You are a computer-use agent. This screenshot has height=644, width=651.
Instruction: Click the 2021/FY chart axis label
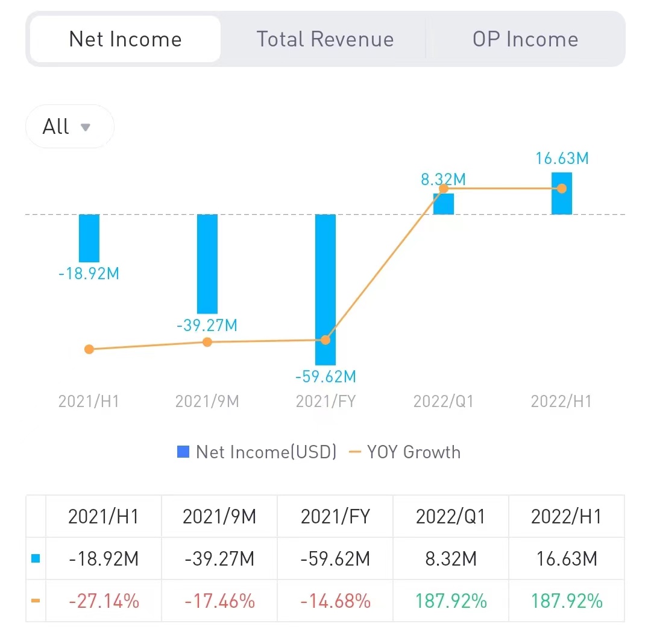click(325, 401)
